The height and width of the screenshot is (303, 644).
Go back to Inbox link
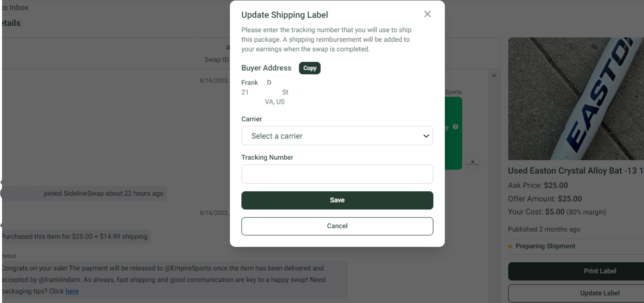15,8
